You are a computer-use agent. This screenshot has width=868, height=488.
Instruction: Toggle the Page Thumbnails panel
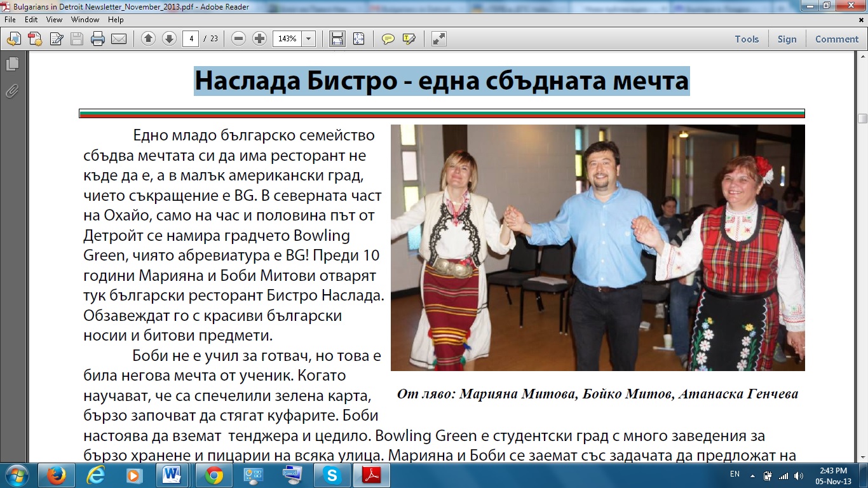(x=11, y=64)
